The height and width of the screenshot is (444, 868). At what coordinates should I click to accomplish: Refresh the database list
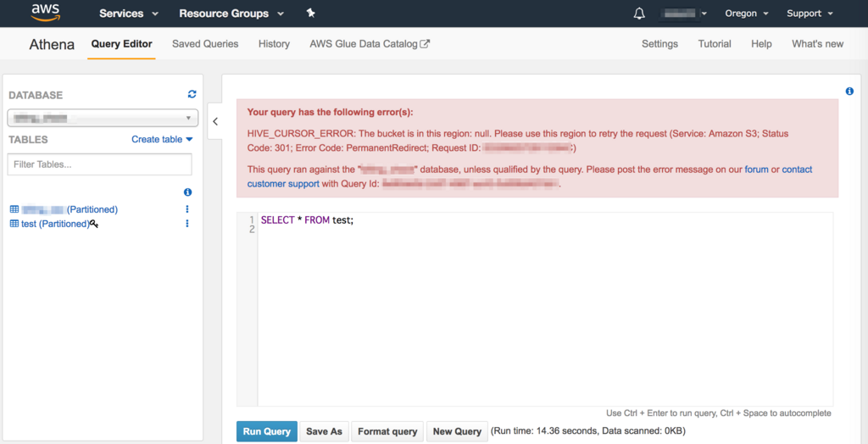click(x=192, y=95)
